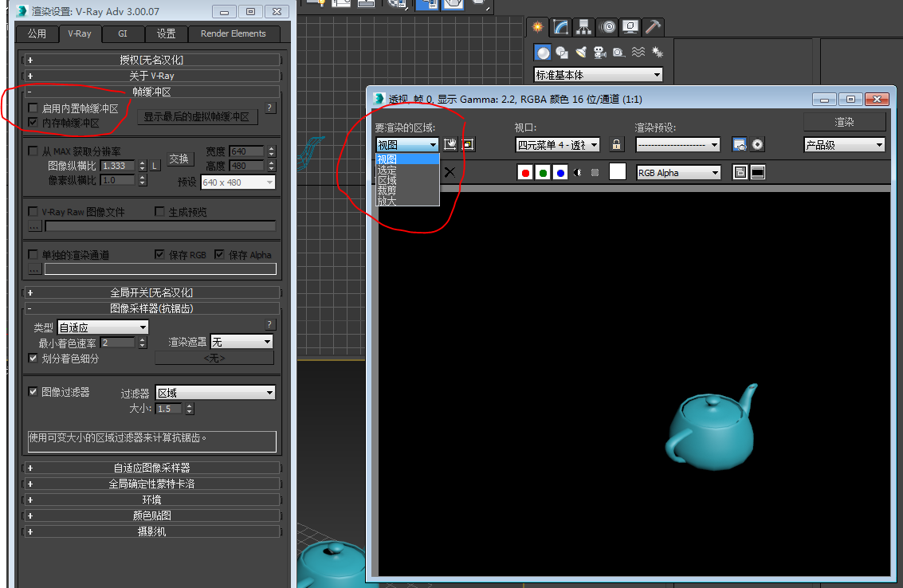This screenshot has height=588, width=903.
Task: Expand the 全局开关 rollout
Action: coord(151,292)
